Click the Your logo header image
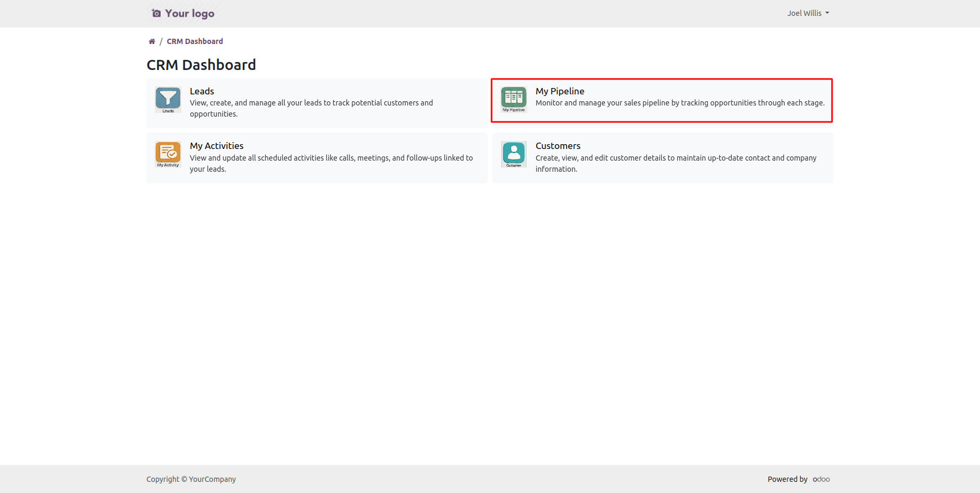This screenshot has width=980, height=493. click(x=183, y=13)
